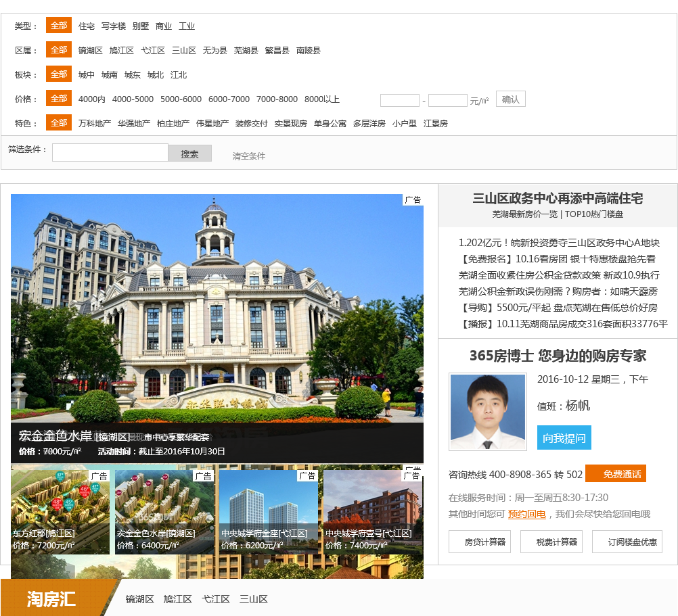Select 全部 in the 类型 filter row

(x=59, y=26)
